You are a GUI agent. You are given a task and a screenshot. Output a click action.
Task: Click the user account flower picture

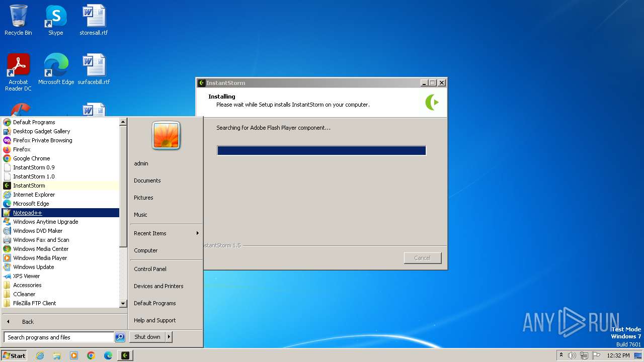pyautogui.click(x=166, y=136)
